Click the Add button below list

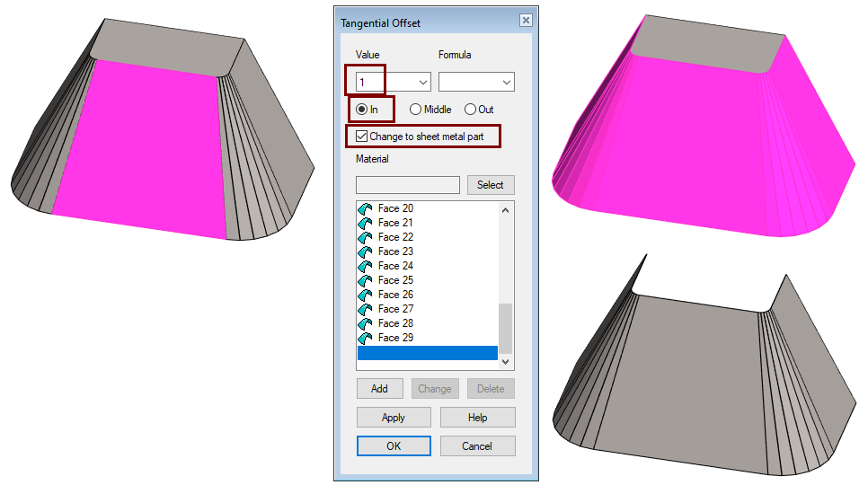pyautogui.click(x=380, y=389)
